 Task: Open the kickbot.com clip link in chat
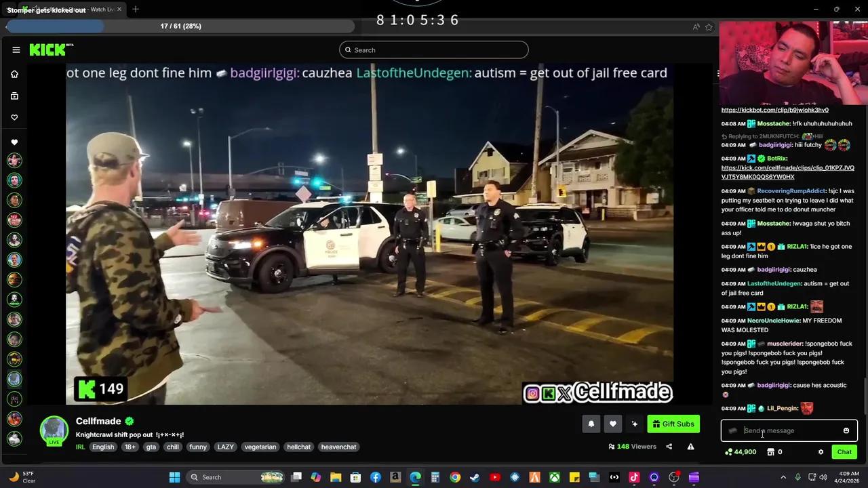(x=774, y=110)
